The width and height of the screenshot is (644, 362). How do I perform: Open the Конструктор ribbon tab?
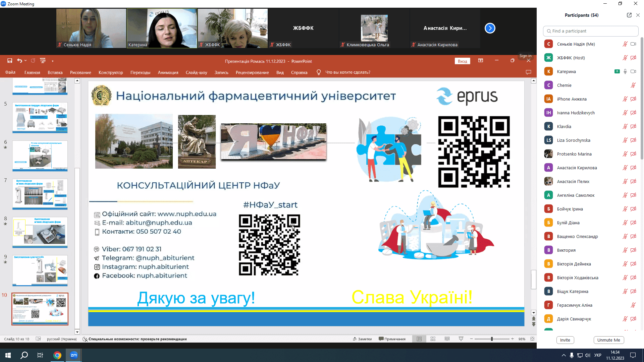(x=111, y=72)
